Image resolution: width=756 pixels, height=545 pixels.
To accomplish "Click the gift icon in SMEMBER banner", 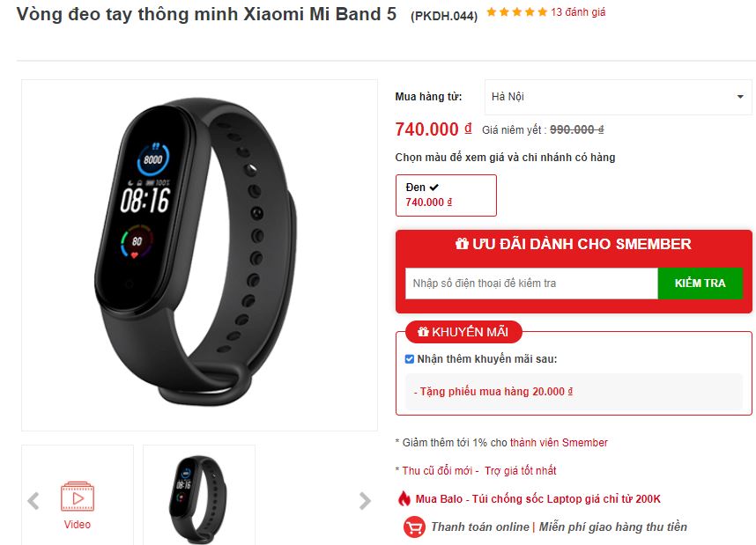I will coord(462,244).
